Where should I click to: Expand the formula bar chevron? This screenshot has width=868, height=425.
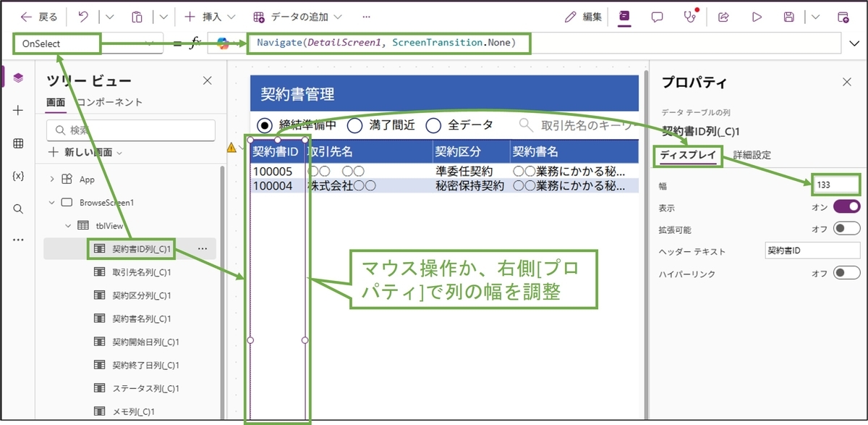[x=854, y=43]
